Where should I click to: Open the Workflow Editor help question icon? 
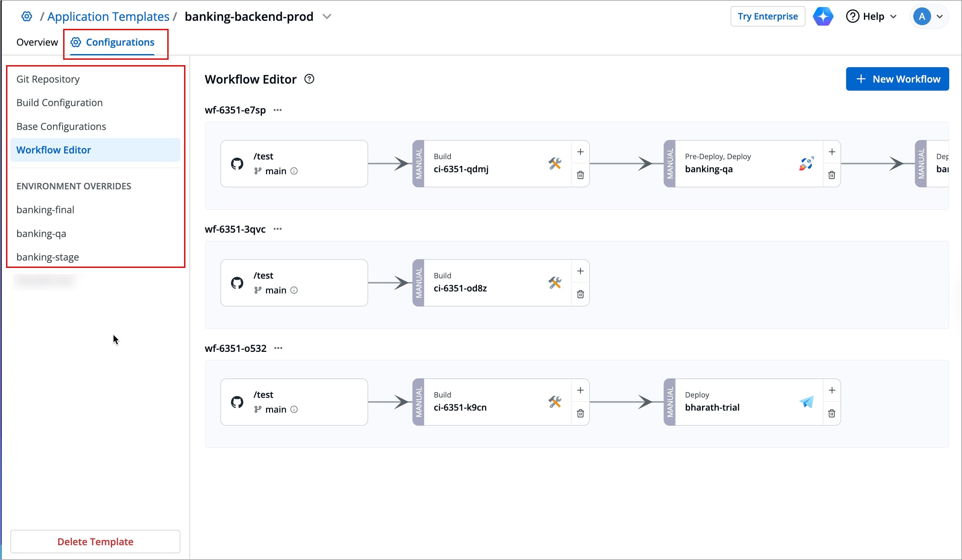coord(309,79)
